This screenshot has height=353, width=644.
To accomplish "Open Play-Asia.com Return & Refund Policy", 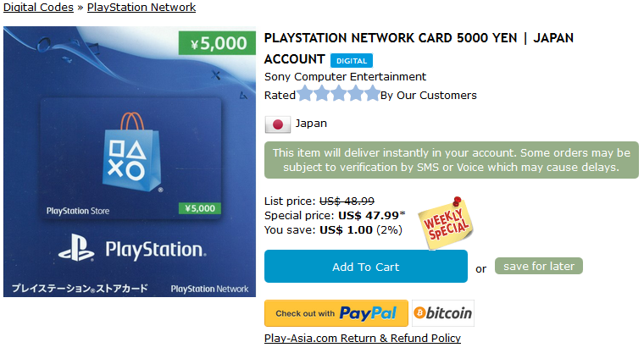I will tap(363, 339).
